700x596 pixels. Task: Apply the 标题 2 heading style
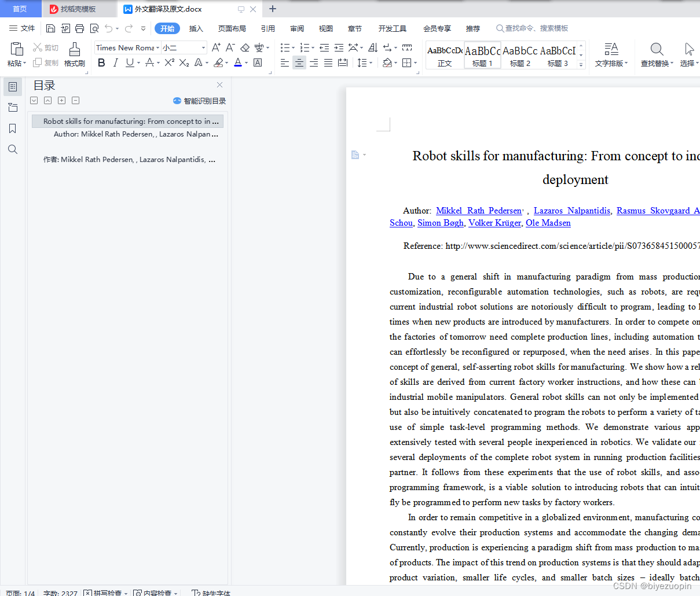click(x=520, y=56)
